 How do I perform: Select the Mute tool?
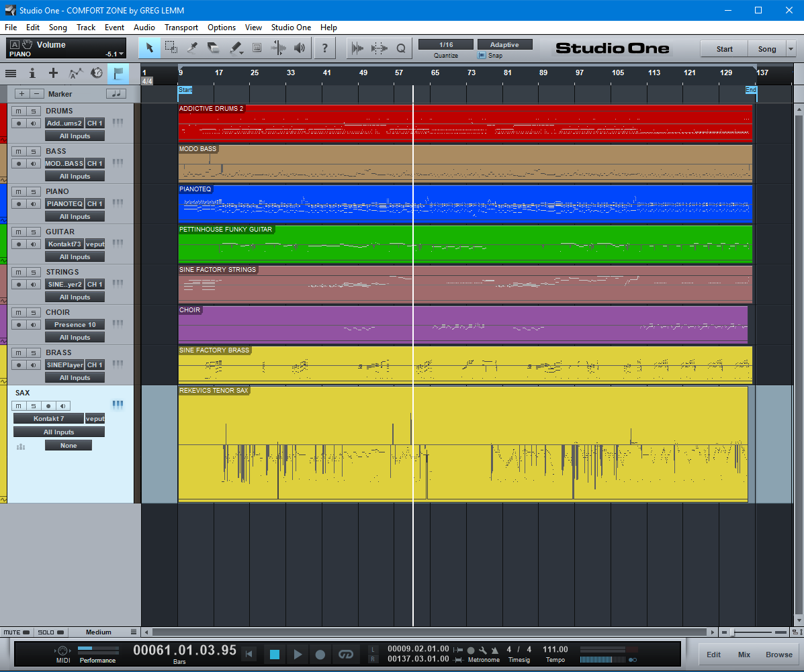257,48
